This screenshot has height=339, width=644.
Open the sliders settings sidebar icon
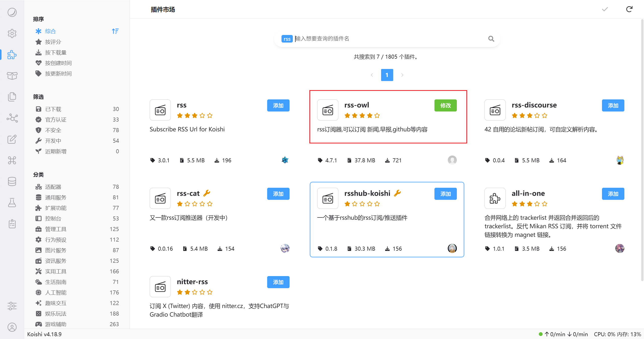tap(12, 306)
